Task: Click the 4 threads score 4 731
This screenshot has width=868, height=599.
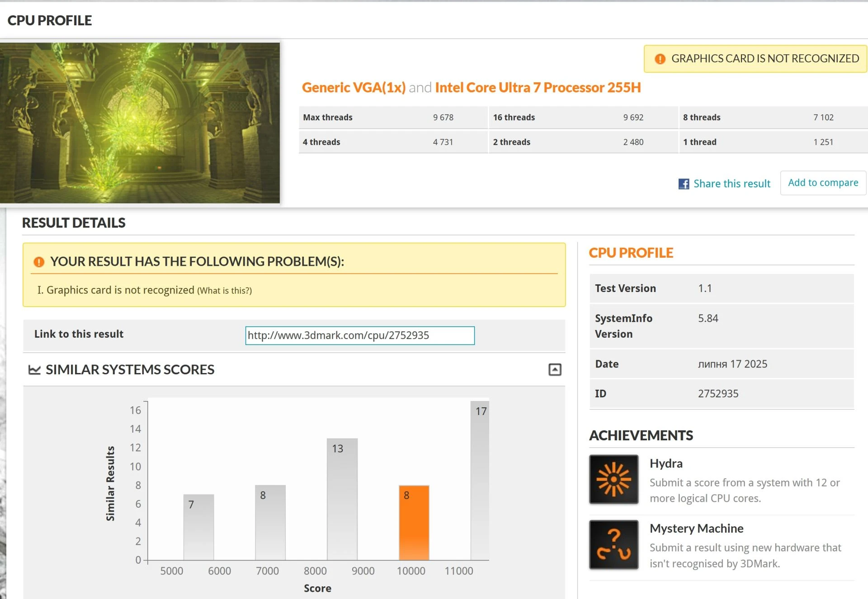Action: click(443, 142)
